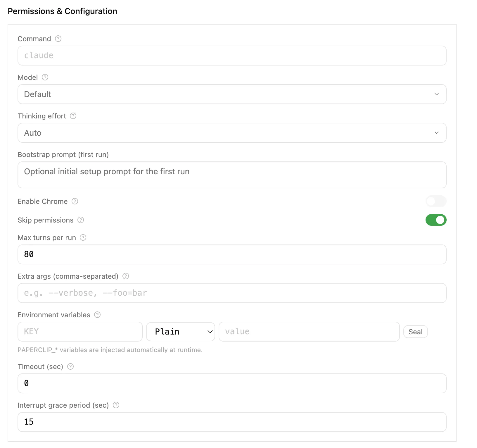Click the Environment variables help icon
The width and height of the screenshot is (477, 448).
[97, 315]
